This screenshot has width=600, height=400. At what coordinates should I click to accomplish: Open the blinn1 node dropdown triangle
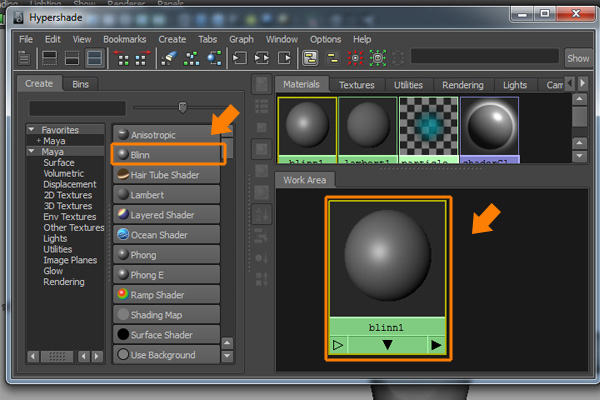[x=387, y=345]
